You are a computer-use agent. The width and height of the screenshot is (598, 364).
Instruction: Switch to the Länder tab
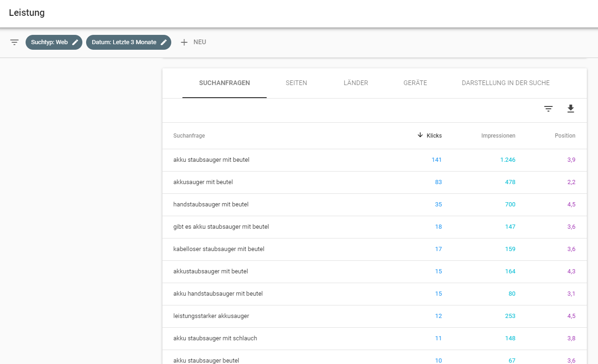tap(356, 83)
